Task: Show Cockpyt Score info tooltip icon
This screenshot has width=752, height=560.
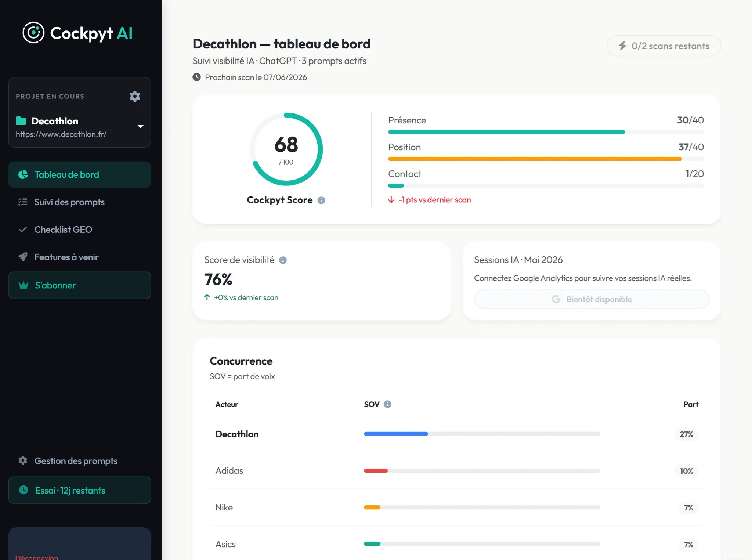Action: 321,200
